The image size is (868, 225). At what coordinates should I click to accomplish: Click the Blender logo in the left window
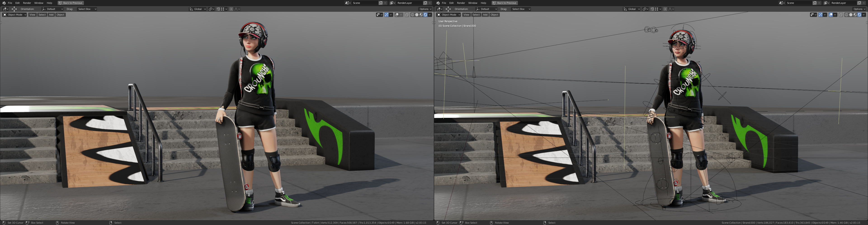tap(4, 3)
